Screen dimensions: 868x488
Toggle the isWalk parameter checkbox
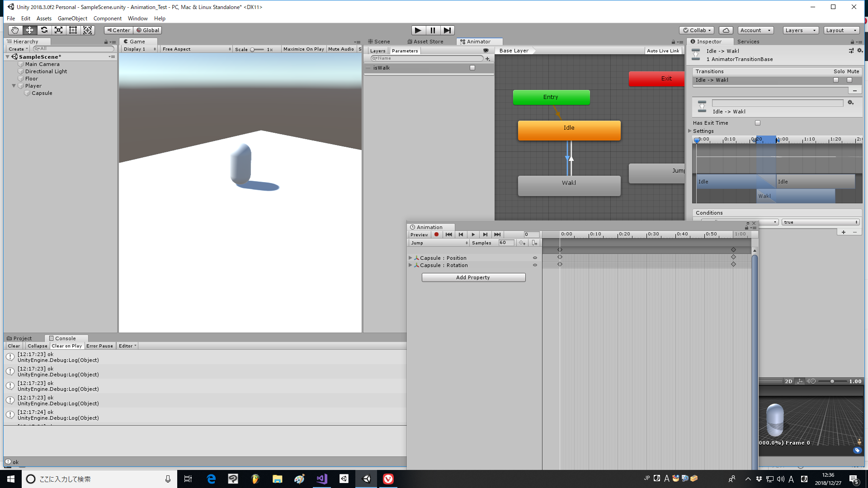pos(472,67)
